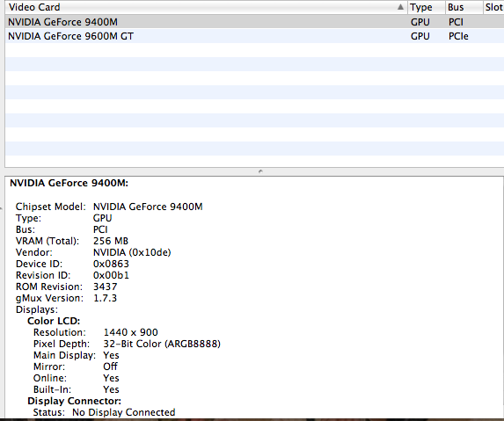Viewport: 504px width, 421px height.
Task: Click GPU type cell in 9600M GT row
Action: click(420, 36)
